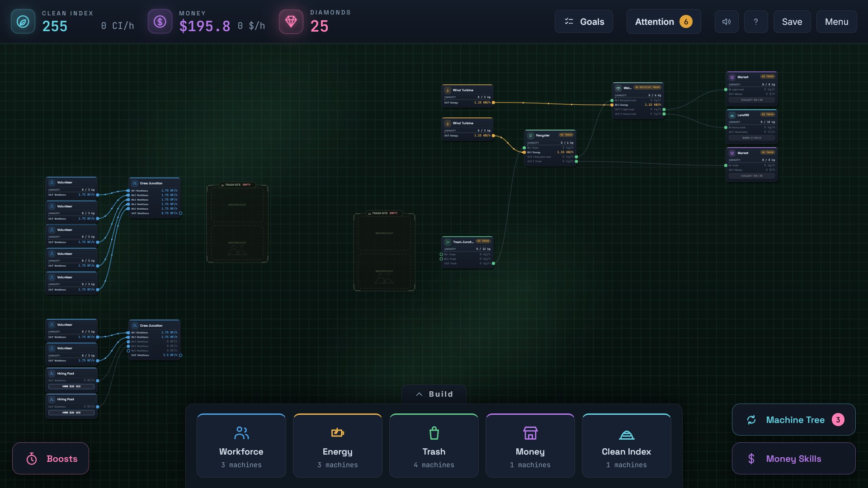
Task: Select the Landfill node icon
Action: (x=732, y=115)
